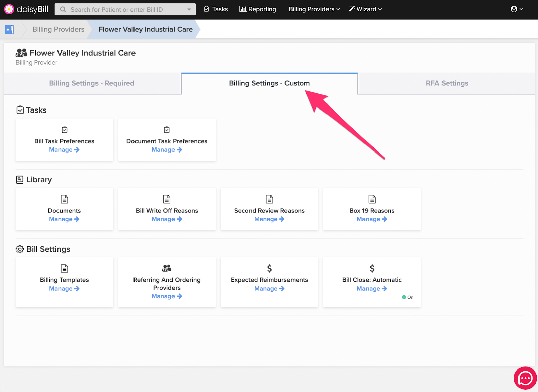
Task: Open the user account avatar menu
Action: tap(517, 9)
